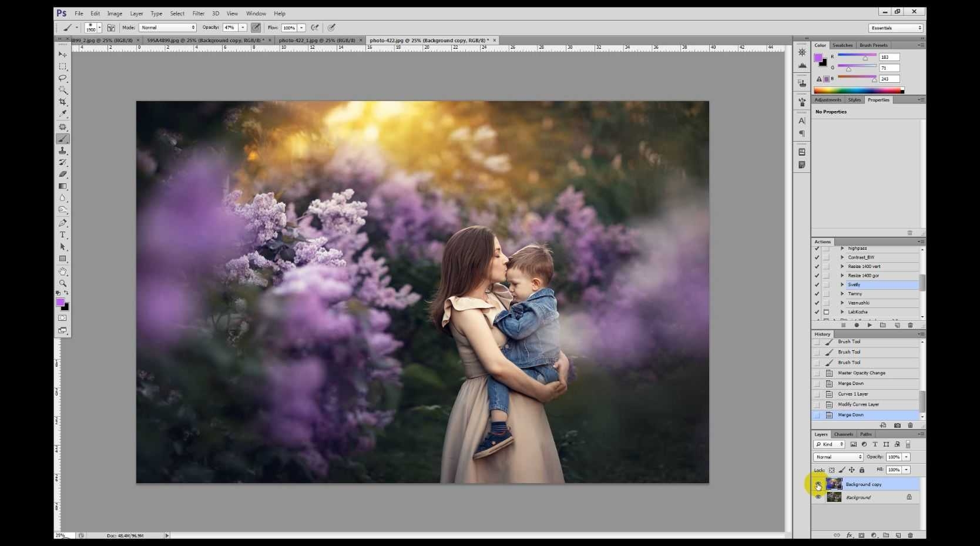Select the Clone Stamp tool

click(63, 150)
